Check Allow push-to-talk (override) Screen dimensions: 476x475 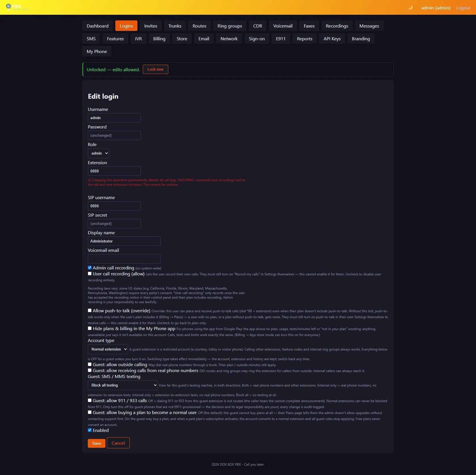pos(90,311)
